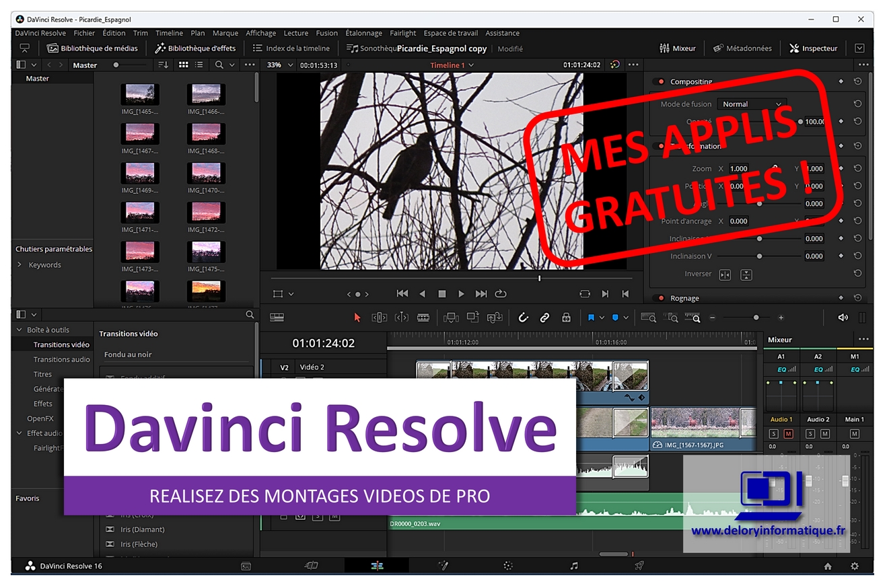Open the Fairlight music note page
The height and width of the screenshot is (588, 887).
tap(573, 566)
